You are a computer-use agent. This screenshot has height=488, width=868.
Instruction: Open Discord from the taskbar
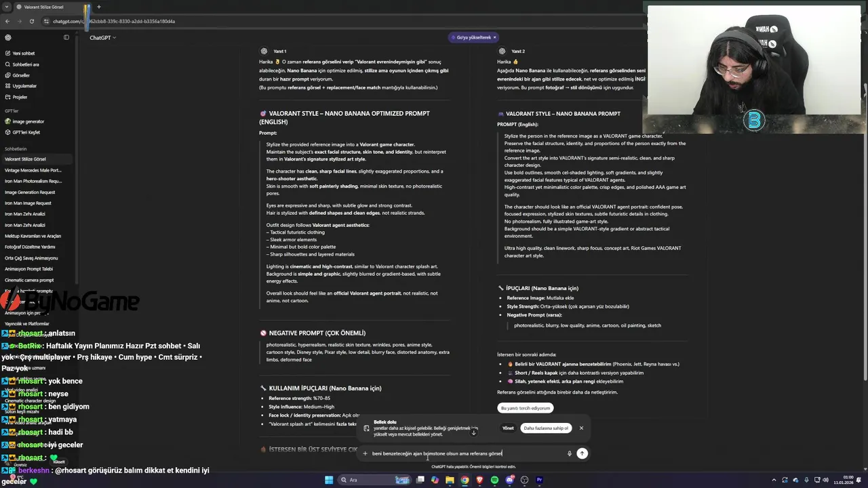pyautogui.click(x=509, y=480)
